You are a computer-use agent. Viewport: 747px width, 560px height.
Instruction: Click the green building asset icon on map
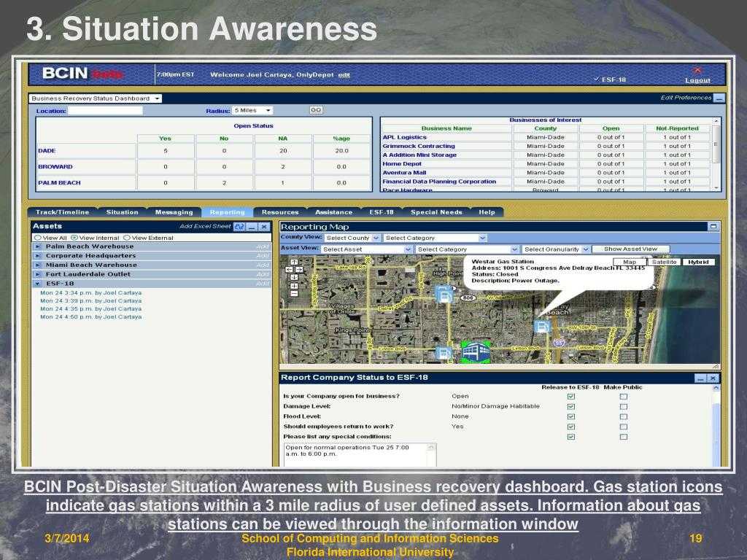476,352
